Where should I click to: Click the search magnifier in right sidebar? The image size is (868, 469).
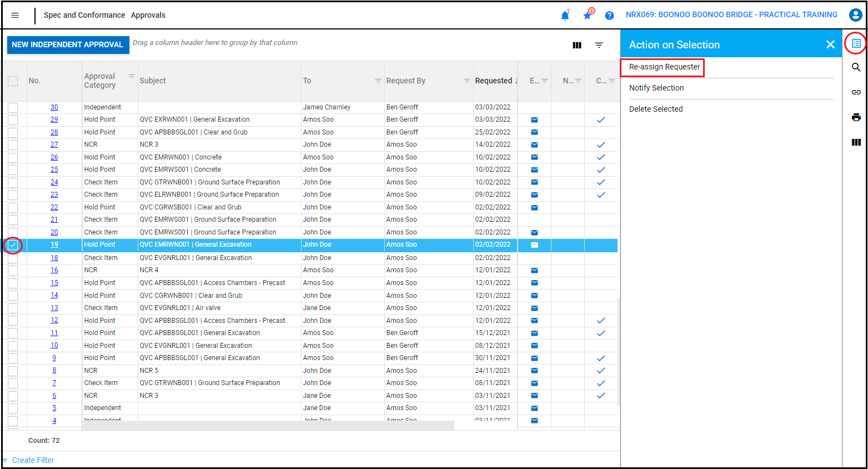click(856, 67)
